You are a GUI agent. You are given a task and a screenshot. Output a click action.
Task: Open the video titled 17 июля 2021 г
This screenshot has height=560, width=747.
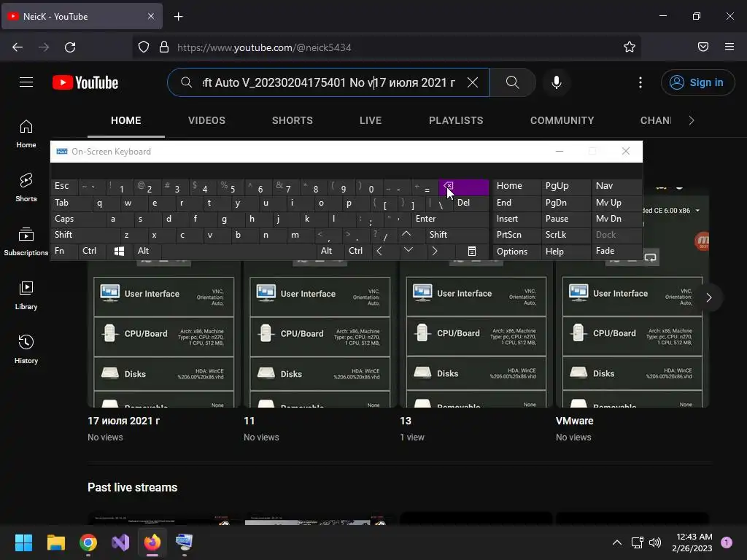coord(124,421)
